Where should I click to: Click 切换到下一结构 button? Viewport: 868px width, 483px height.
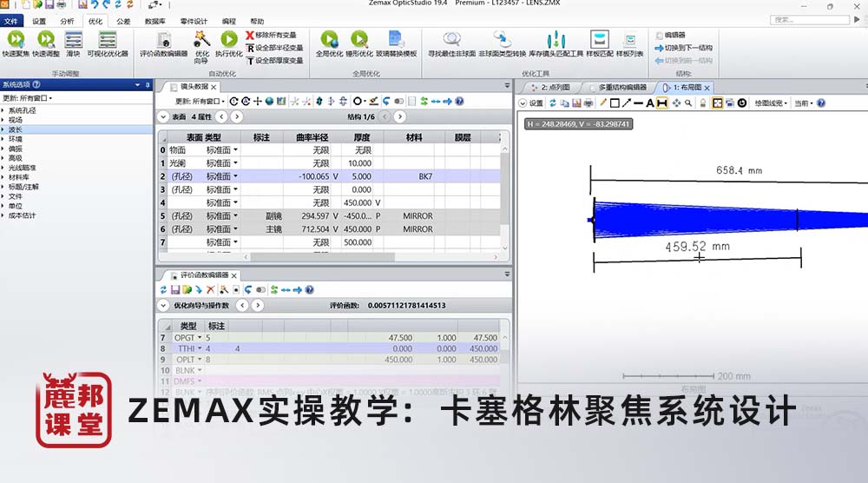[x=684, y=48]
